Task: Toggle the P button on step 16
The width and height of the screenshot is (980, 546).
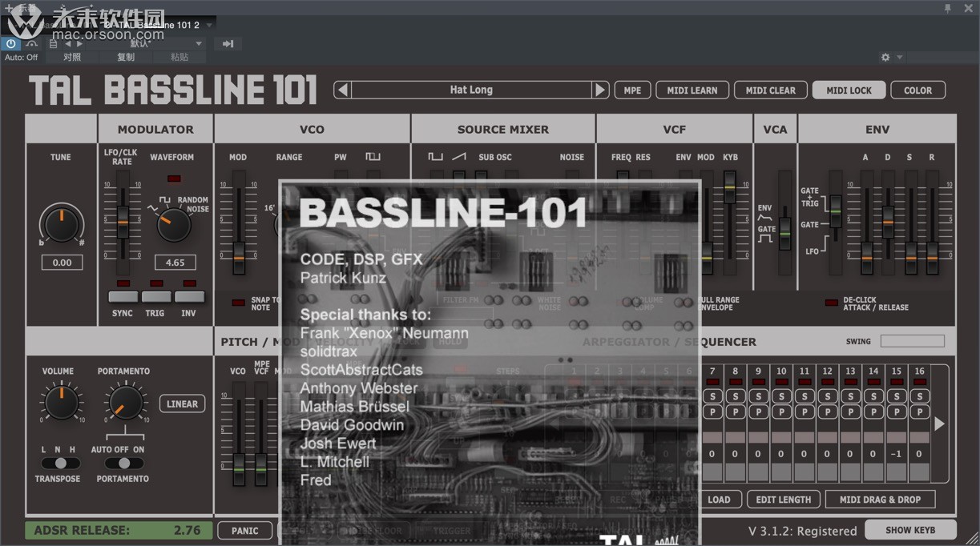Action: (x=920, y=412)
